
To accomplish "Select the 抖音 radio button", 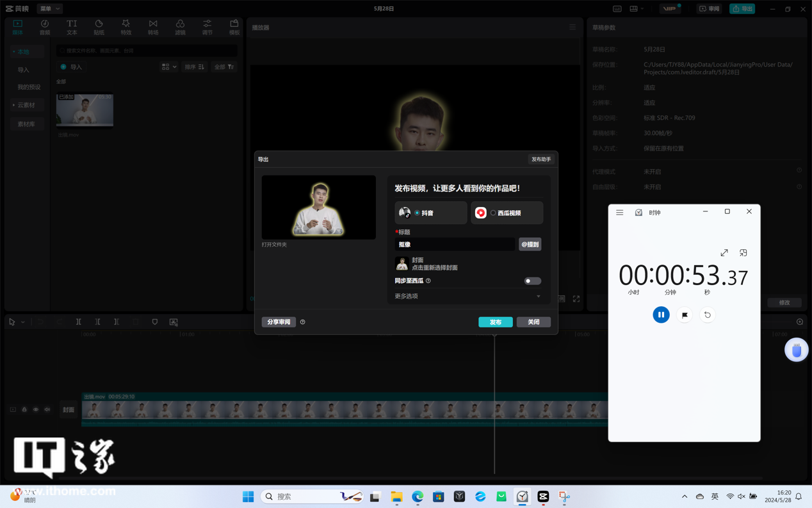I will pyautogui.click(x=417, y=213).
